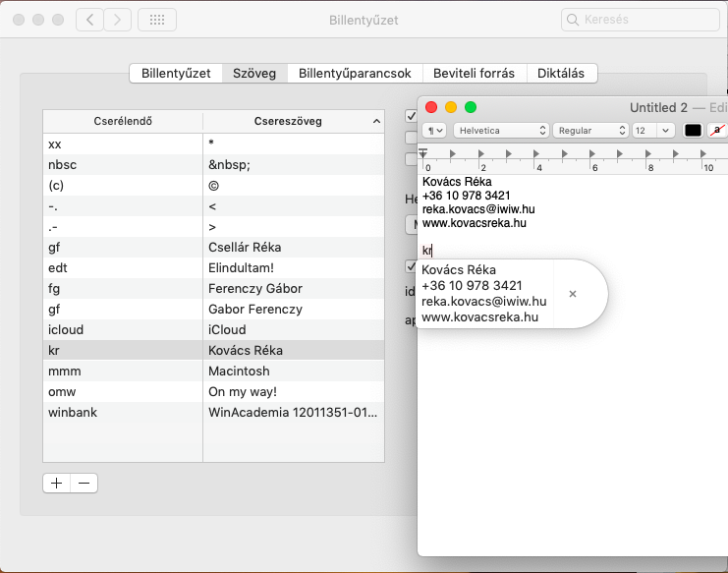Select the omw shortcut row

point(123,391)
